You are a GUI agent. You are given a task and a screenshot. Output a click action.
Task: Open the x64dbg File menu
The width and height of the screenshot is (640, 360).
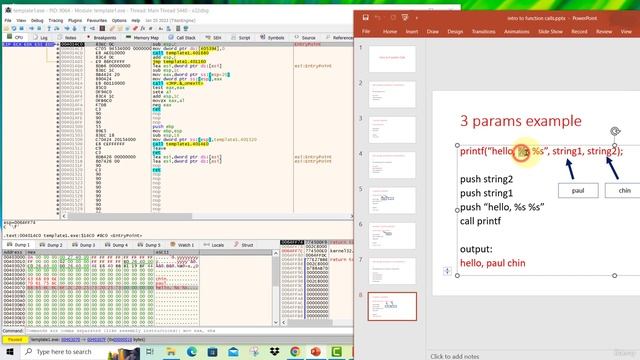tap(8, 20)
